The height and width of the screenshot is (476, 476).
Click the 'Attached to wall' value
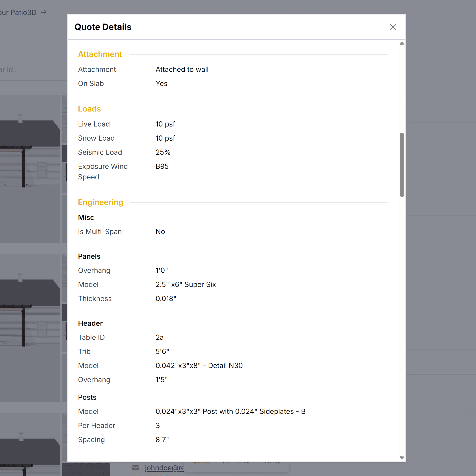182,69
